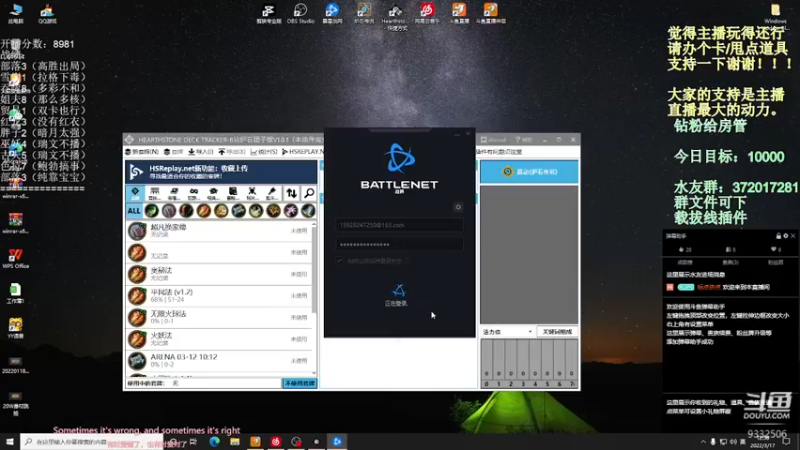800x450 pixels.
Task: Select the ARENA 03-12 10:12 deck
Action: 218,361
